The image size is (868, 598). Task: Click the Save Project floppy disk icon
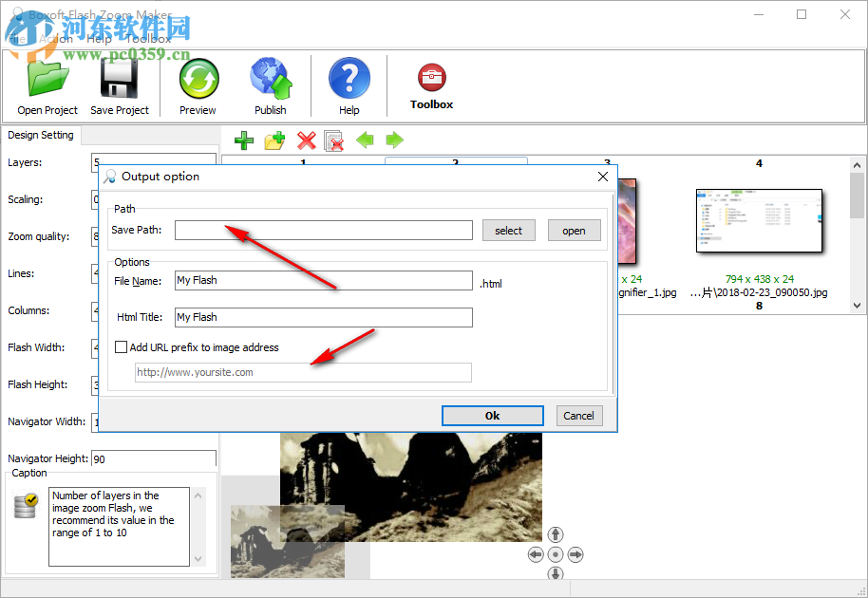(x=120, y=81)
